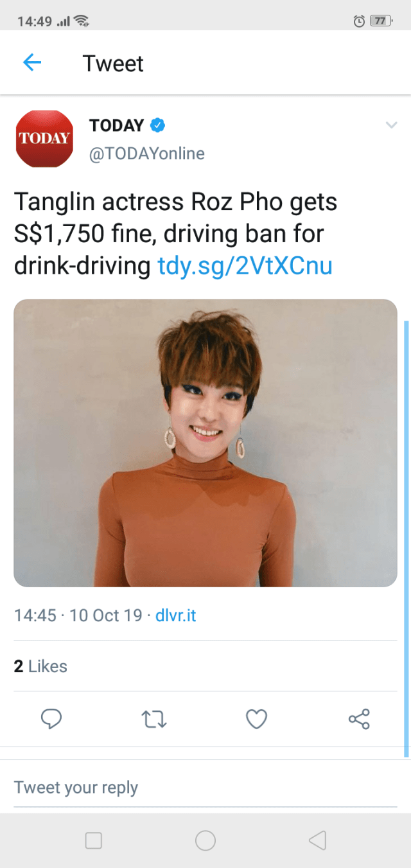Tap the share icon
The width and height of the screenshot is (411, 868).
pos(359,719)
